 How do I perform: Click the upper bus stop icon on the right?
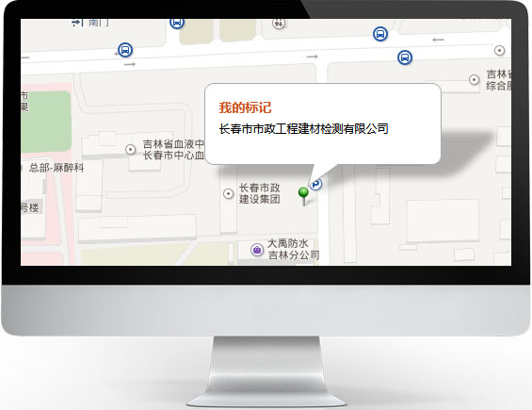point(380,34)
